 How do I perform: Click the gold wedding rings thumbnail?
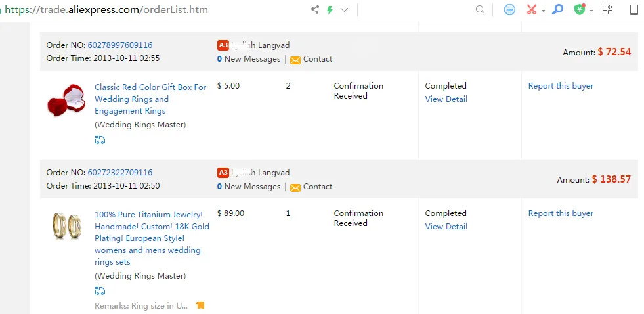pyautogui.click(x=66, y=225)
